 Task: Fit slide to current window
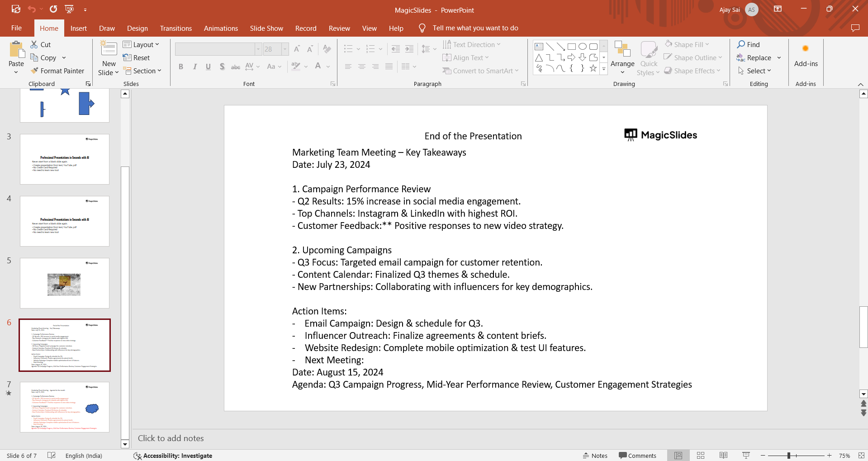(861, 456)
